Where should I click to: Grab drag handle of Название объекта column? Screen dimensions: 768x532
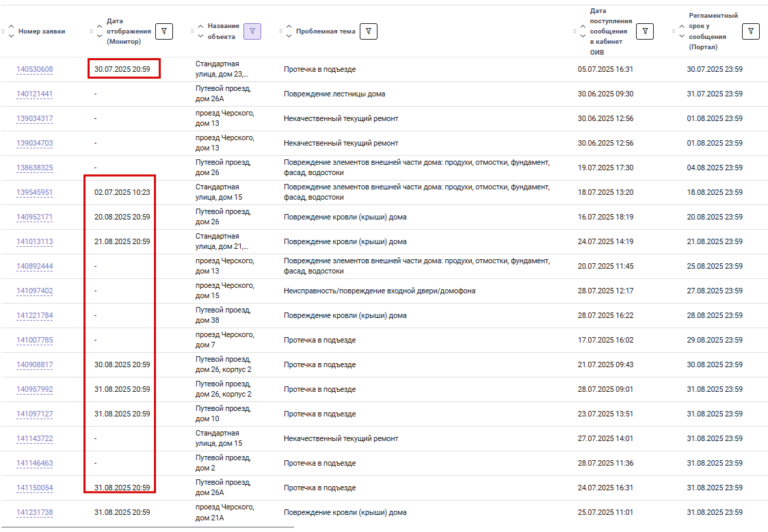(x=192, y=31)
